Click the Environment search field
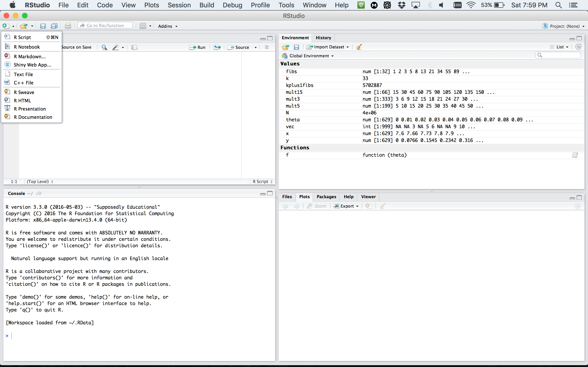 (558, 55)
